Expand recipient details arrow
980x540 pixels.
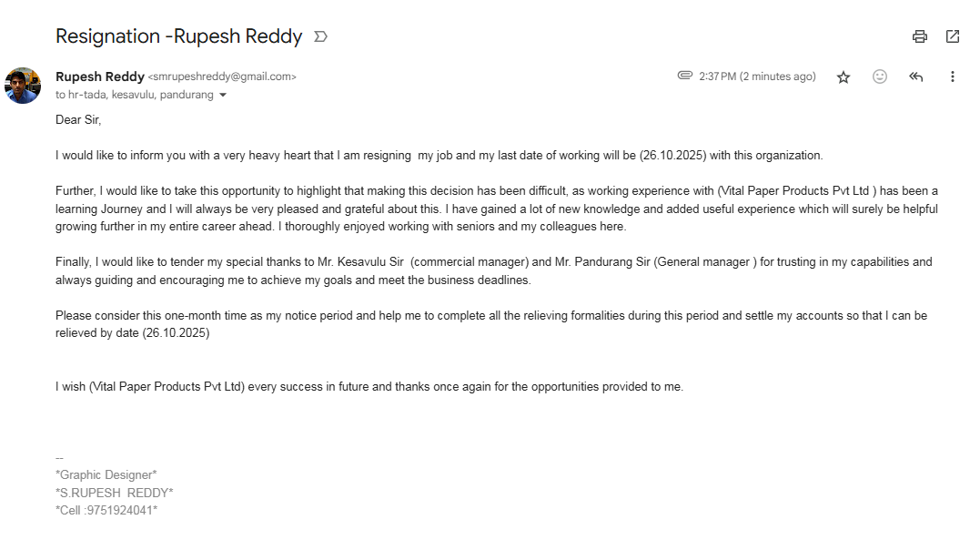[x=223, y=95]
